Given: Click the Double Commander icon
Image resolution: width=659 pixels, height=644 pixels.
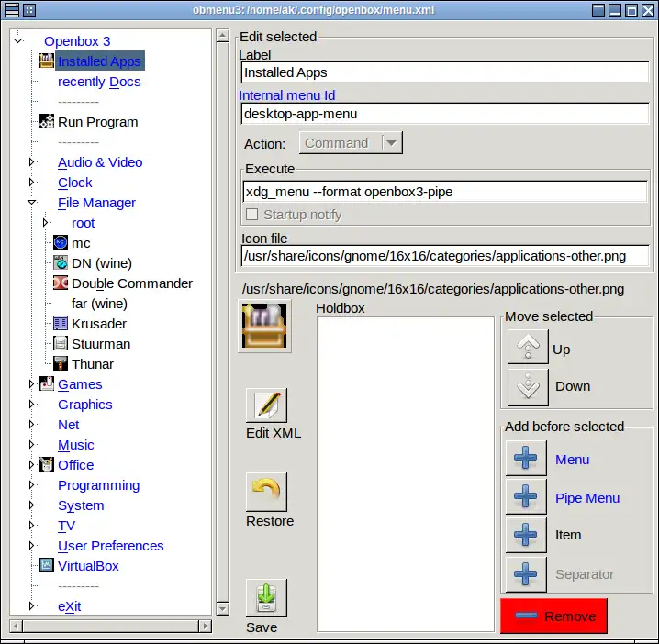Looking at the screenshot, I should (61, 283).
